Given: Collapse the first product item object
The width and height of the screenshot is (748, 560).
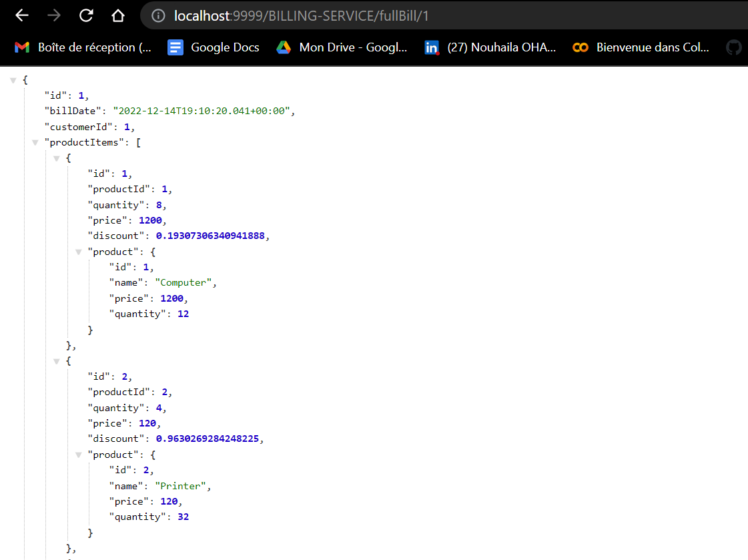Looking at the screenshot, I should (57, 158).
